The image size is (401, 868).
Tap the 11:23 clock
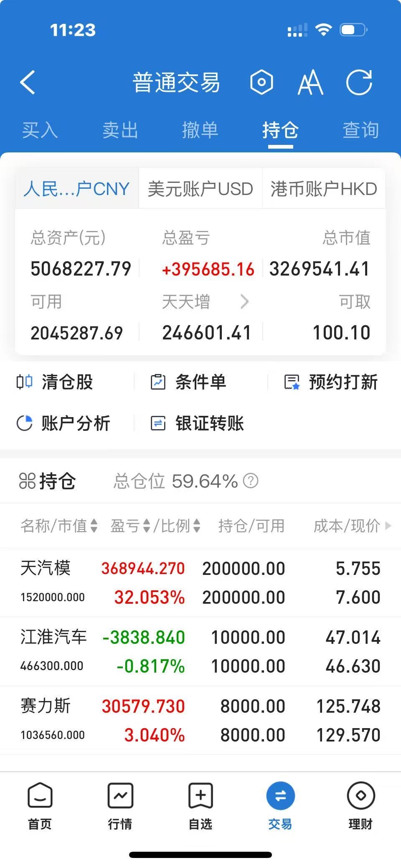[73, 30]
